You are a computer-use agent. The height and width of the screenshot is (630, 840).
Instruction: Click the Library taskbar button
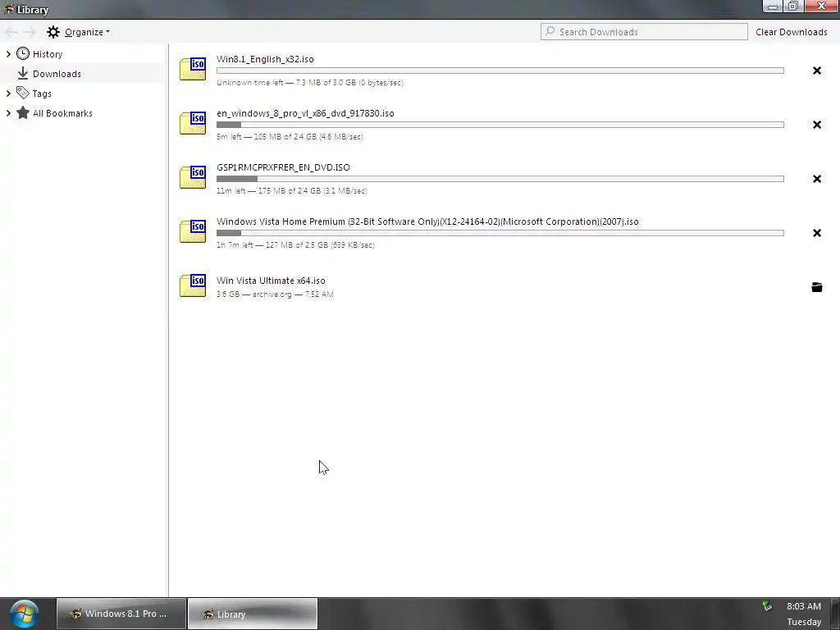point(253,614)
